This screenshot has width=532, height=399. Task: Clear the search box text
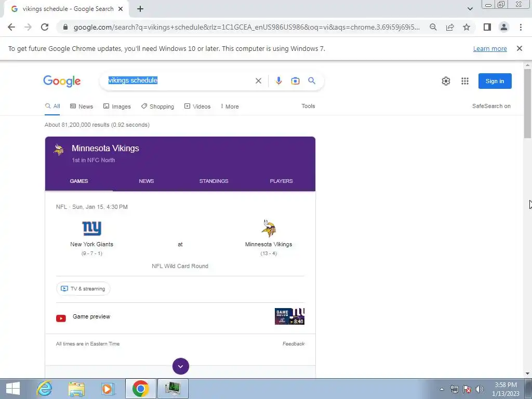(258, 81)
